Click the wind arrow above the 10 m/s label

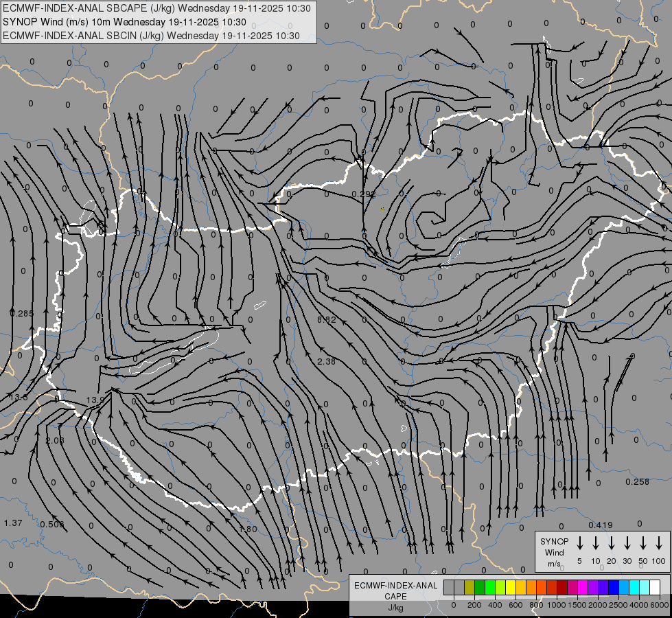click(x=596, y=543)
